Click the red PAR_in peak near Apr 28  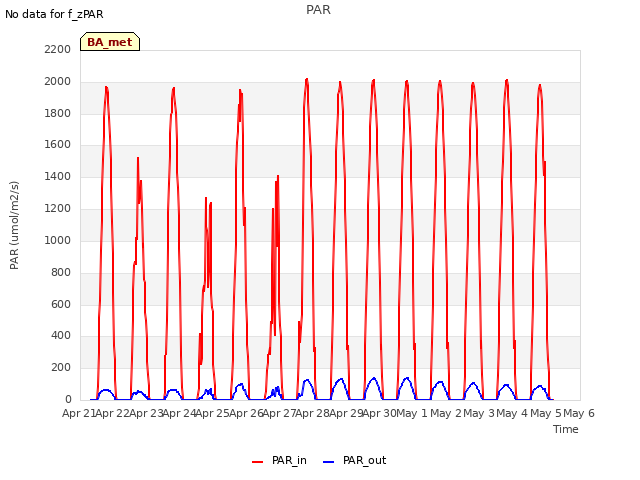[x=307, y=79]
